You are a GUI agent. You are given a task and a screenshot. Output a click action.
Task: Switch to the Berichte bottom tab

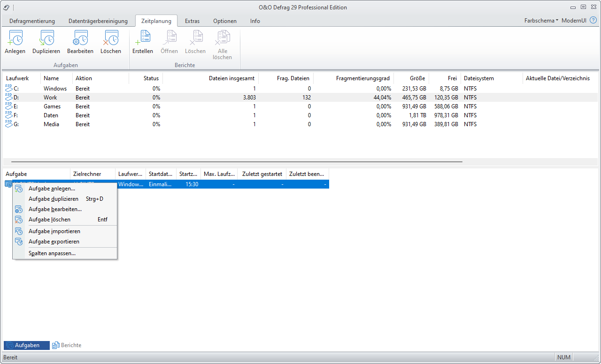coord(67,345)
